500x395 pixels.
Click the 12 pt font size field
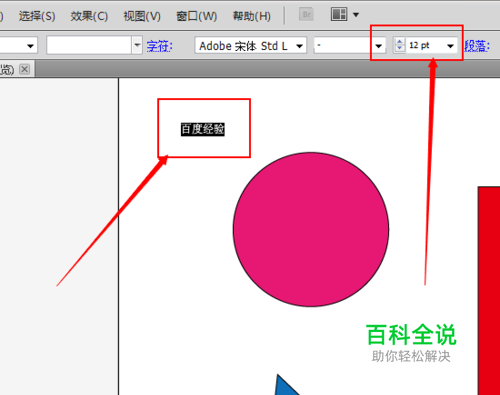coord(425,45)
